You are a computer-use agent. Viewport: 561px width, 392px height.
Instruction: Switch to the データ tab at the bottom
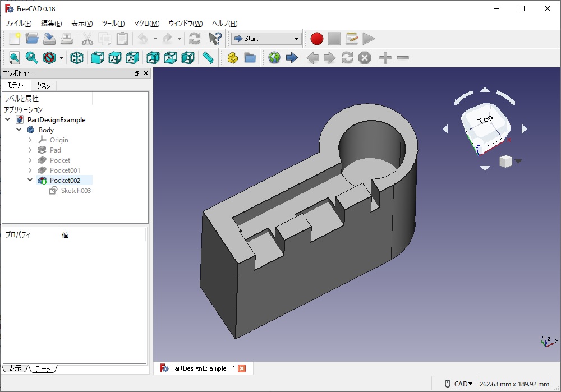(43, 368)
